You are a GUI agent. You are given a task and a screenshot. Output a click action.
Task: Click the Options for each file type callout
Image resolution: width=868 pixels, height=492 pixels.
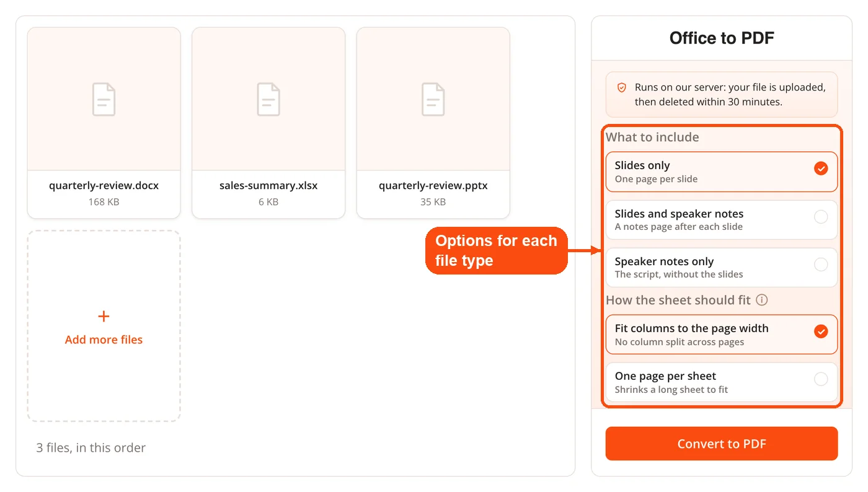coord(497,250)
